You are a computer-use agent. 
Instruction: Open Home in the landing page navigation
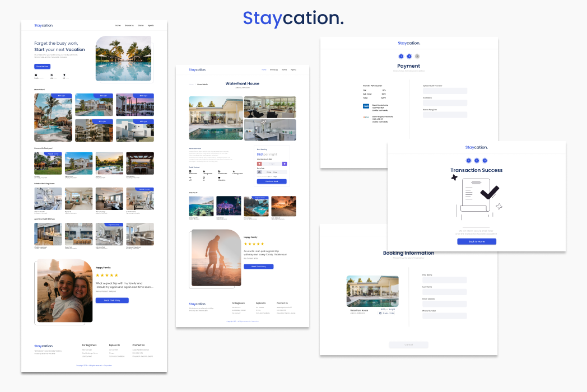point(118,25)
